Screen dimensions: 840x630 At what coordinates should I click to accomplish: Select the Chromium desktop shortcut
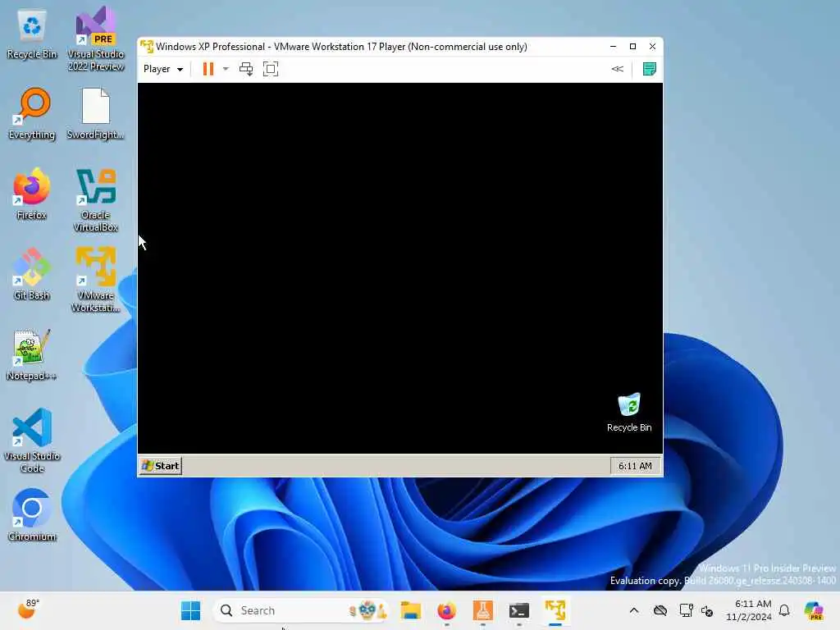tap(32, 515)
